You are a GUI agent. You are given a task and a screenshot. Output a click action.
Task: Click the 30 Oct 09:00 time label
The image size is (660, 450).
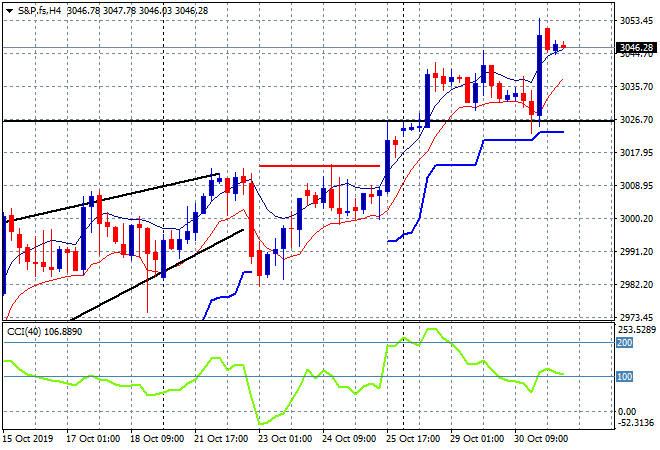click(541, 439)
